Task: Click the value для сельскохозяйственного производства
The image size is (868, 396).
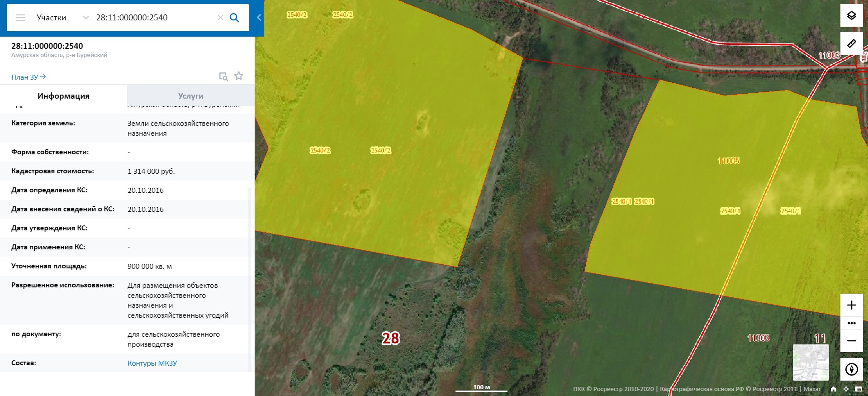Action: tap(174, 339)
